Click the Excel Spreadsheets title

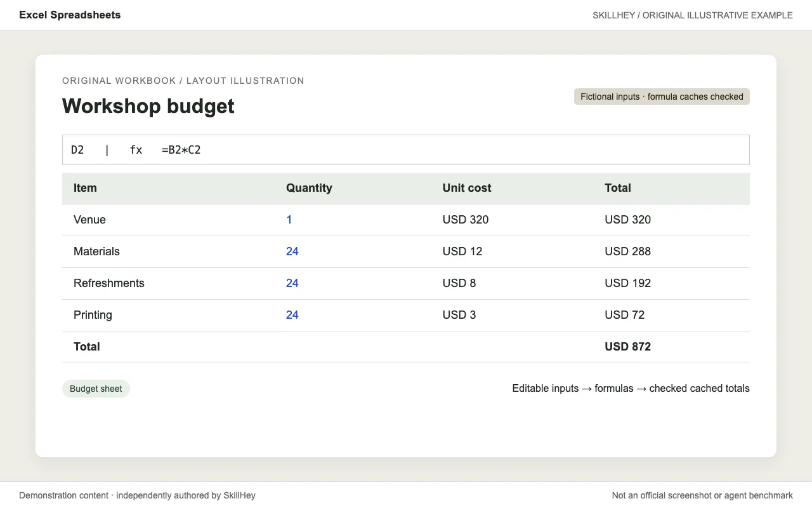pos(70,15)
